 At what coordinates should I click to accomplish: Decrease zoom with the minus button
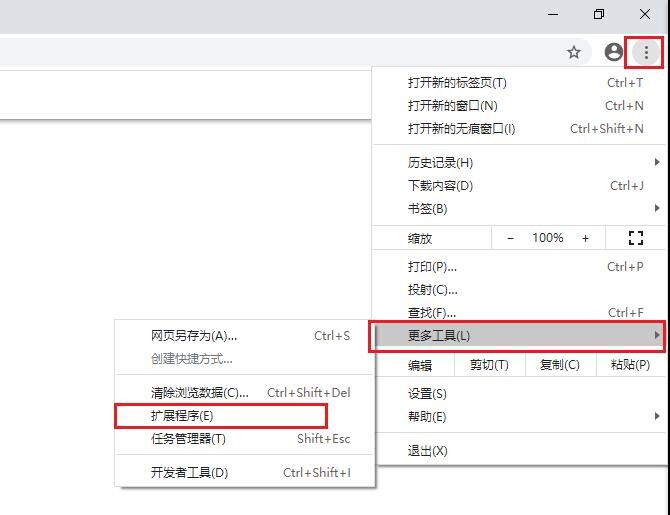click(510, 238)
